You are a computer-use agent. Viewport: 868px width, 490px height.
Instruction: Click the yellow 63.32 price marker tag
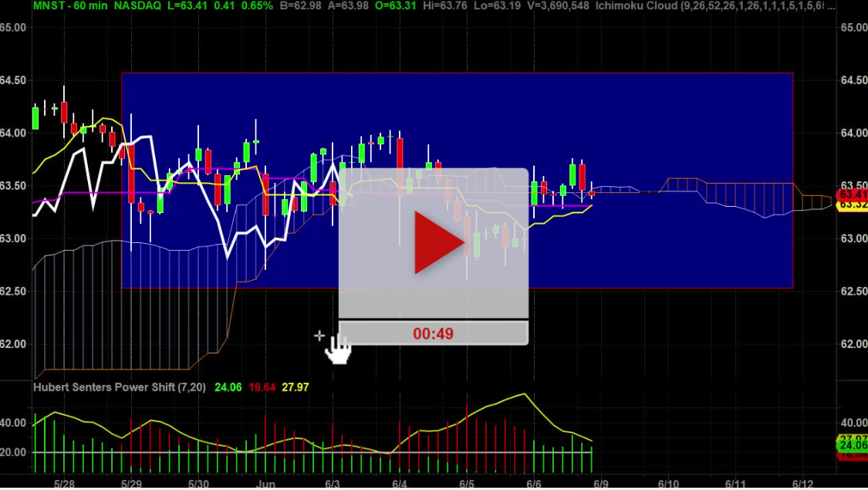point(853,208)
